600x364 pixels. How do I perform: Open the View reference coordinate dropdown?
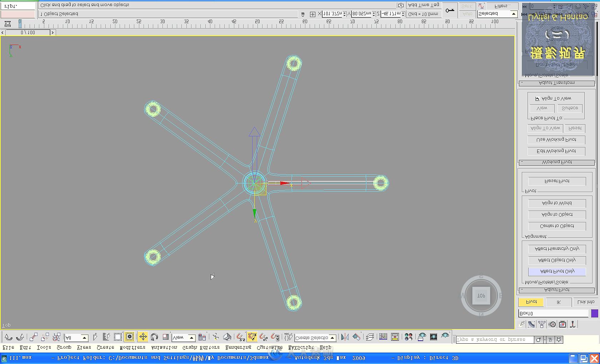click(x=184, y=338)
